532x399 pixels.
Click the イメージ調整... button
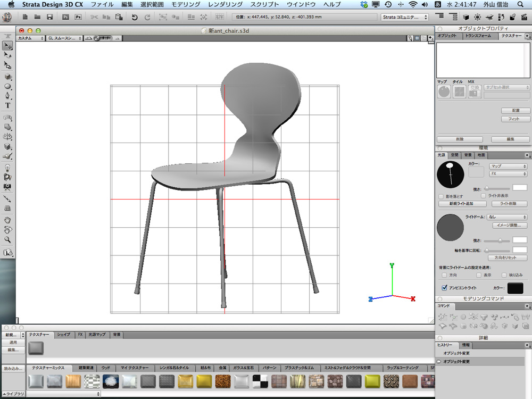pyautogui.click(x=510, y=225)
